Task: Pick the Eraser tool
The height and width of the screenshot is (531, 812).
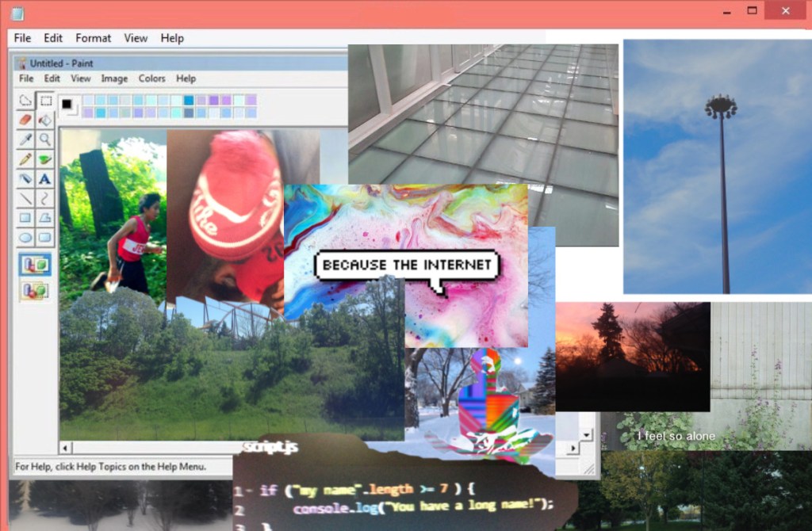Action: click(25, 120)
